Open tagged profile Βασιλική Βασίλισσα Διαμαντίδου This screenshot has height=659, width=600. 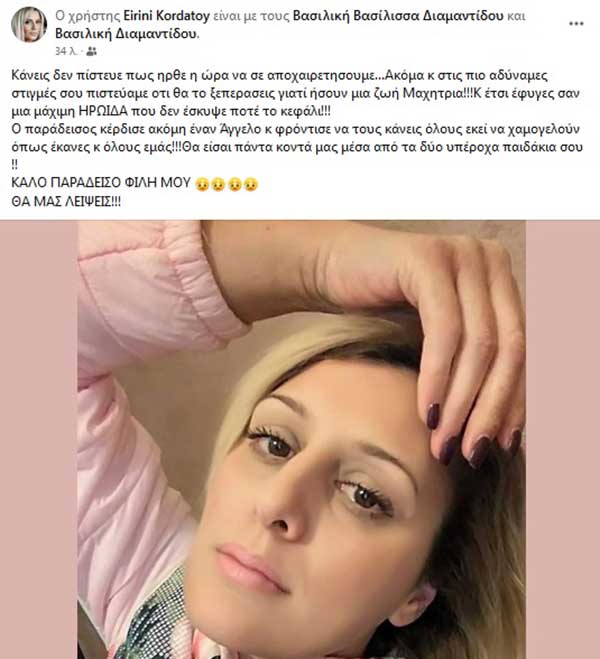pos(398,16)
